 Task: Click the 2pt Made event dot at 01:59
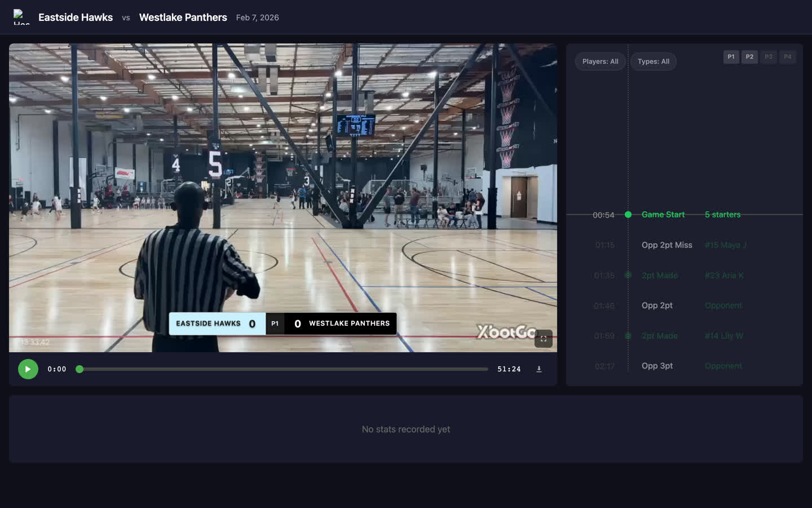628,335
